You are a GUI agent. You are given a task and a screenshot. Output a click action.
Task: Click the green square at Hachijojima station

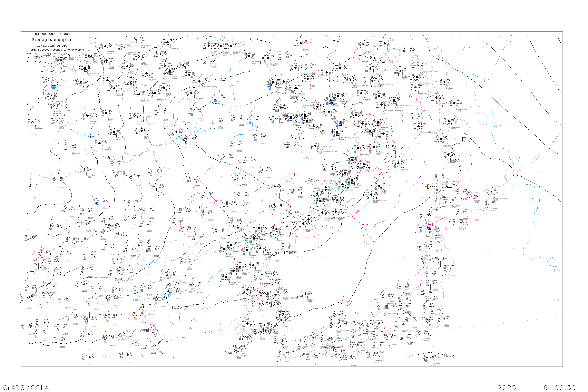426,361
